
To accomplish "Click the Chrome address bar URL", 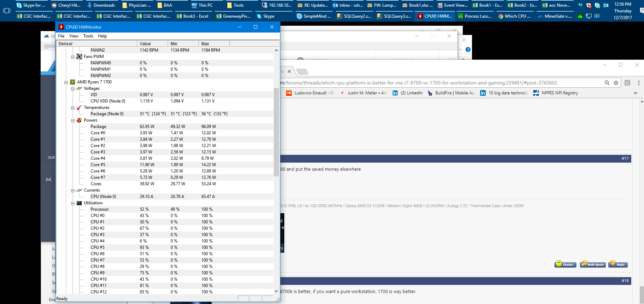I will pos(418,83).
